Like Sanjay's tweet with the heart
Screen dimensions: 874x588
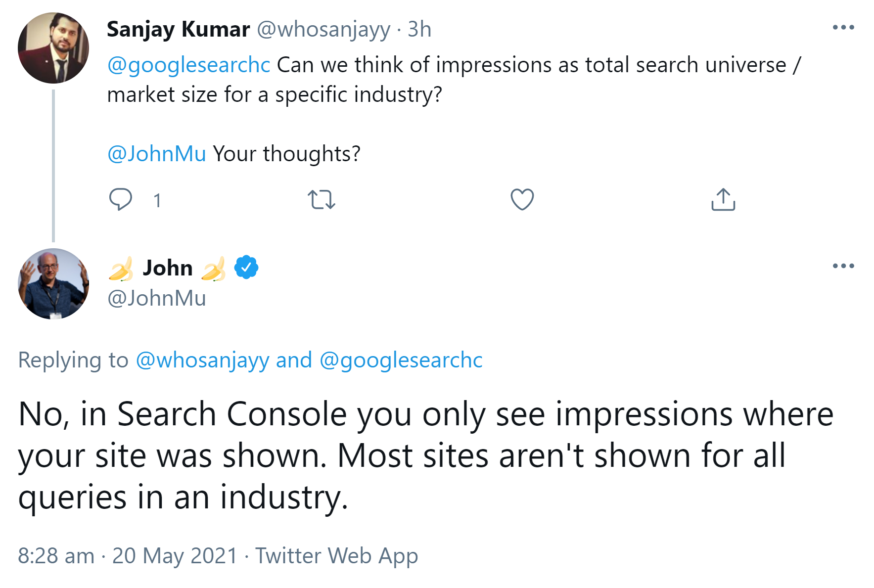(521, 199)
